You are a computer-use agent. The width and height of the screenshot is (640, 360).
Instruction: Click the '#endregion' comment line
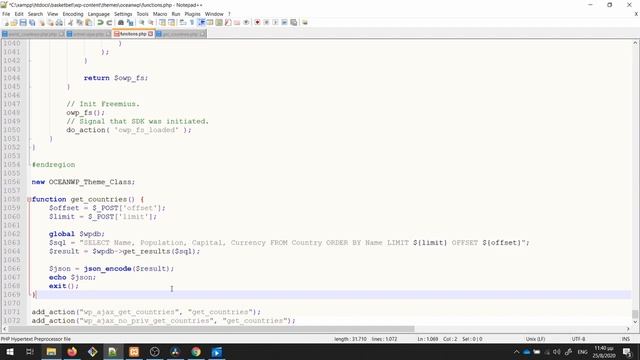click(53, 165)
